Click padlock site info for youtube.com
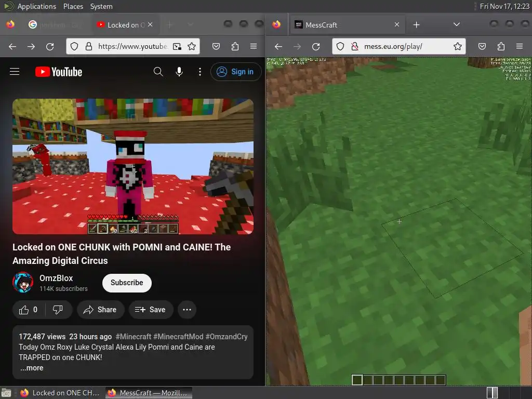Image resolution: width=532 pixels, height=399 pixels. (89, 46)
